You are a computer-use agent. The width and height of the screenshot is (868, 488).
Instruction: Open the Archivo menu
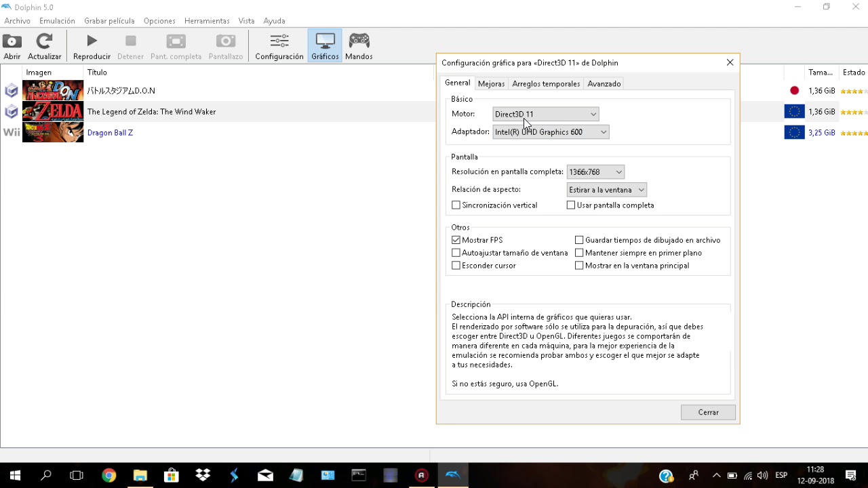pyautogui.click(x=18, y=21)
